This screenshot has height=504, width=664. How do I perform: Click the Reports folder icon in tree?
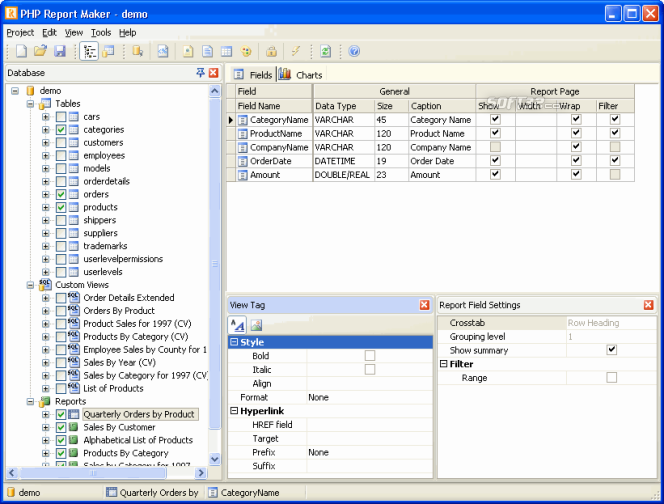click(x=45, y=401)
